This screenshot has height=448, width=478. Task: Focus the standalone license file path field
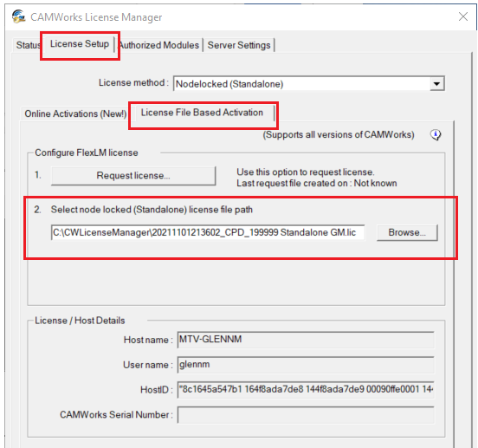tap(208, 233)
